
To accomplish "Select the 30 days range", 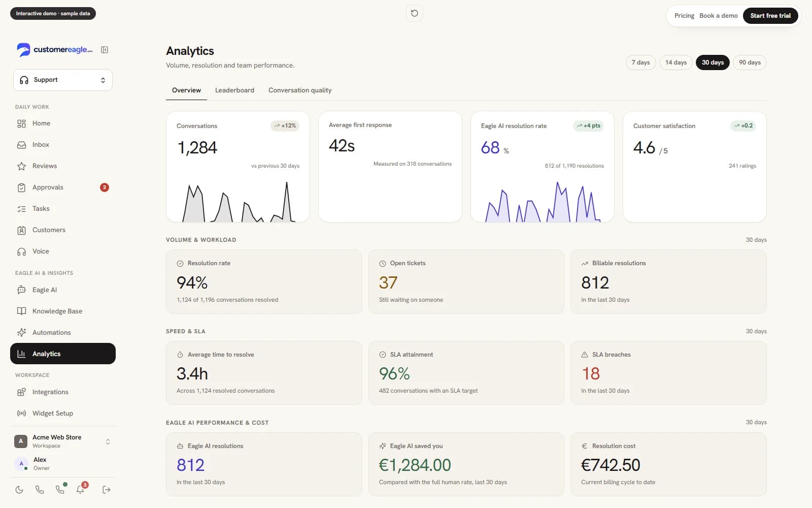I will click(x=713, y=62).
